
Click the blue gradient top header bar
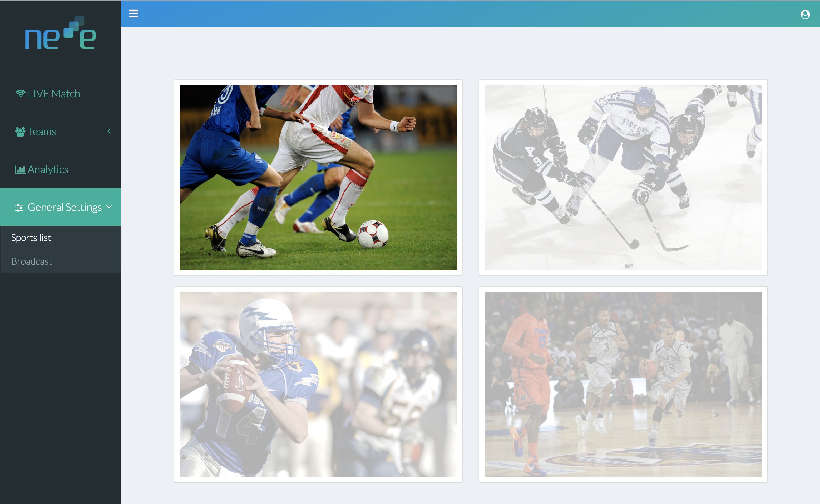470,14
